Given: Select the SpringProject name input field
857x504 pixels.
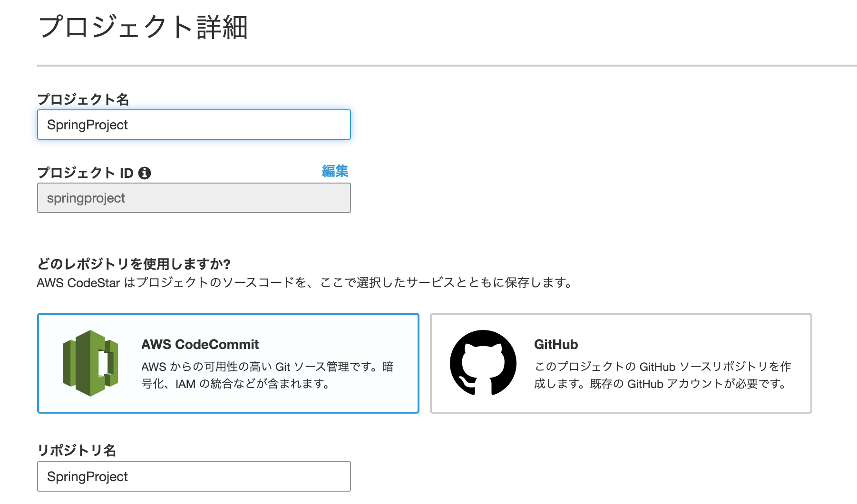Looking at the screenshot, I should click(x=194, y=125).
